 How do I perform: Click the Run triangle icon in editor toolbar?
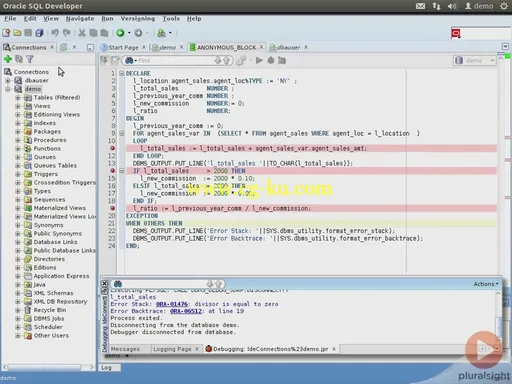coord(259,60)
